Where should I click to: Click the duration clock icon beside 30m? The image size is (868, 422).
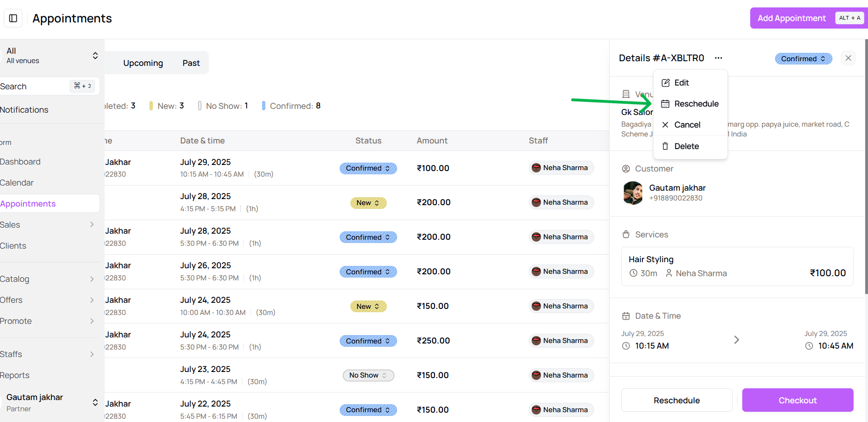(x=633, y=273)
